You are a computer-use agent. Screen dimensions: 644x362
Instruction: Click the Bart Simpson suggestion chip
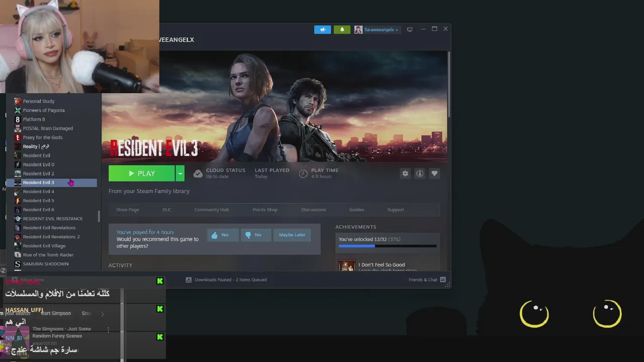click(x=56, y=313)
